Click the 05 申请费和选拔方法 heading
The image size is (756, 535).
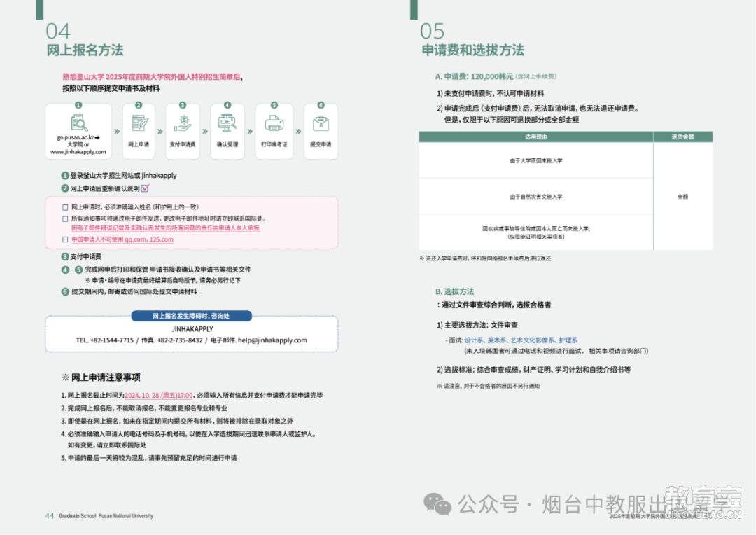[472, 39]
